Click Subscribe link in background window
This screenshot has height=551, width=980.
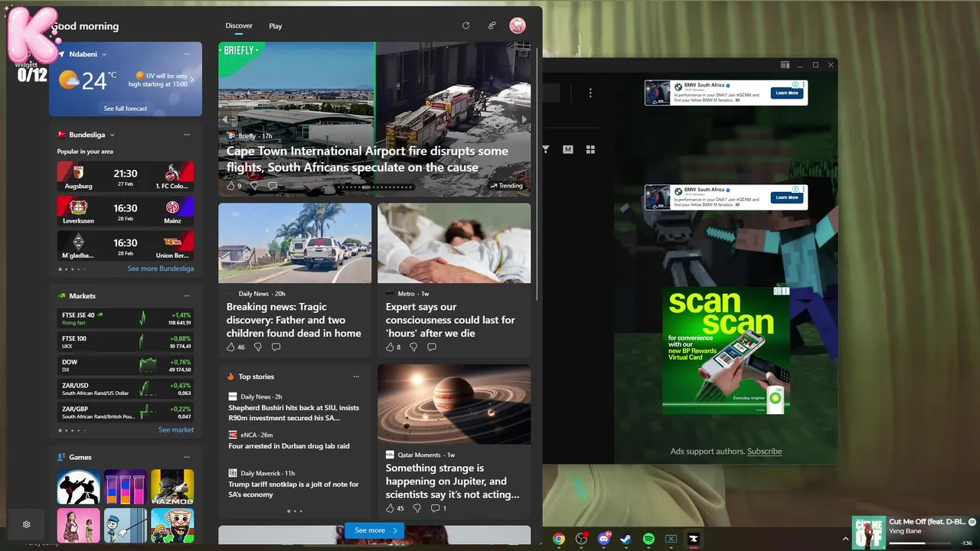(x=765, y=452)
